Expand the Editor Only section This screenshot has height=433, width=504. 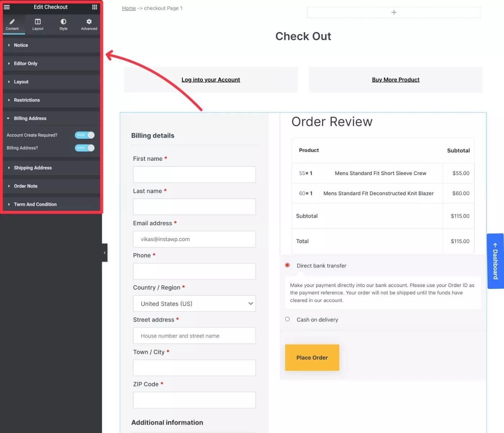(51, 64)
